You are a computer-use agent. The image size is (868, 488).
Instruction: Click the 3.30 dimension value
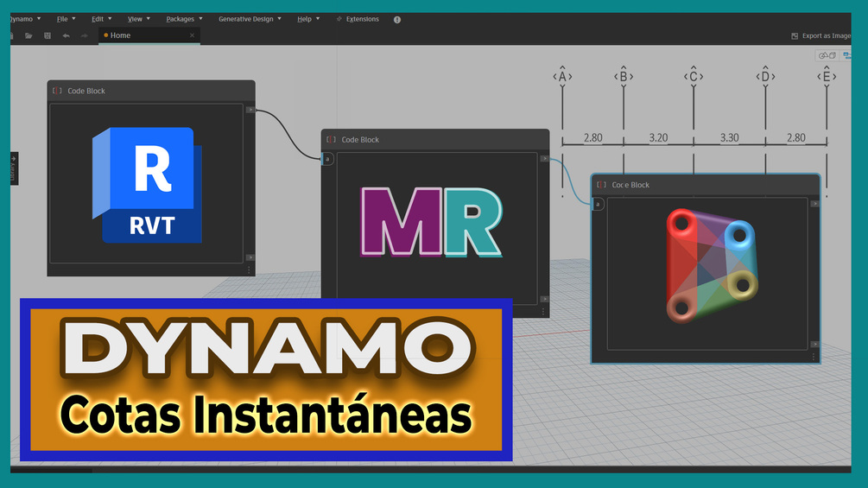(729, 137)
